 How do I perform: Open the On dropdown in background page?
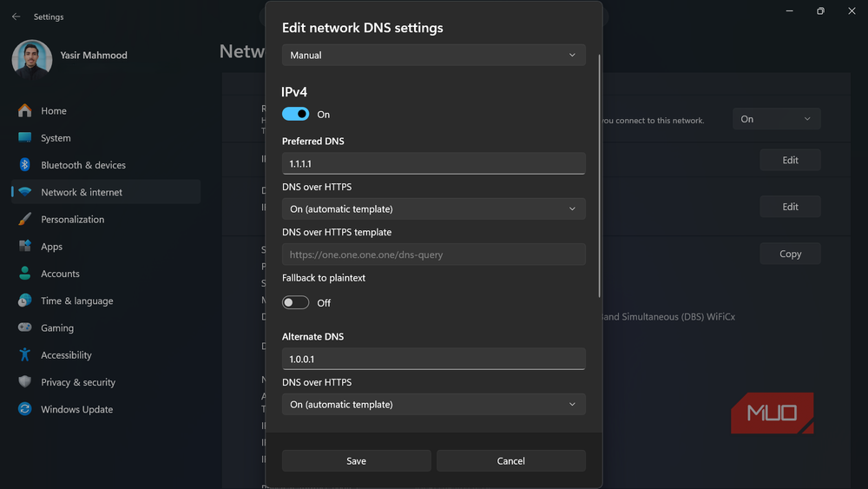[x=776, y=119]
